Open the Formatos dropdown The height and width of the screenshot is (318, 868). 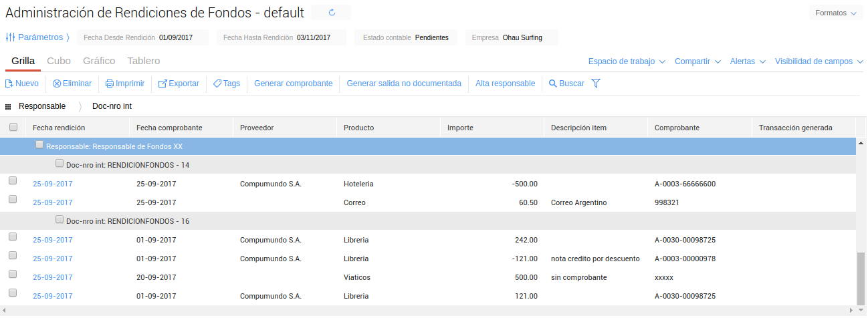(x=835, y=13)
